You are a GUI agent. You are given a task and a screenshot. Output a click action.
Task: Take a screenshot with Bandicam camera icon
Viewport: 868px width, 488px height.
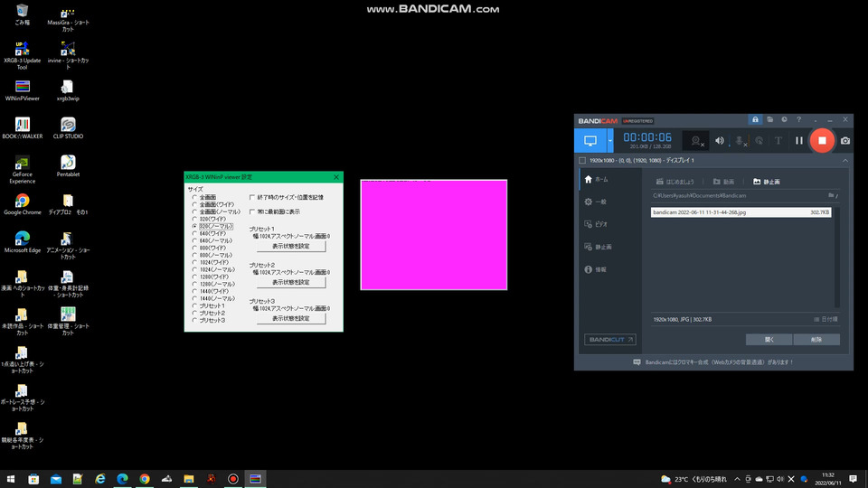tap(845, 141)
